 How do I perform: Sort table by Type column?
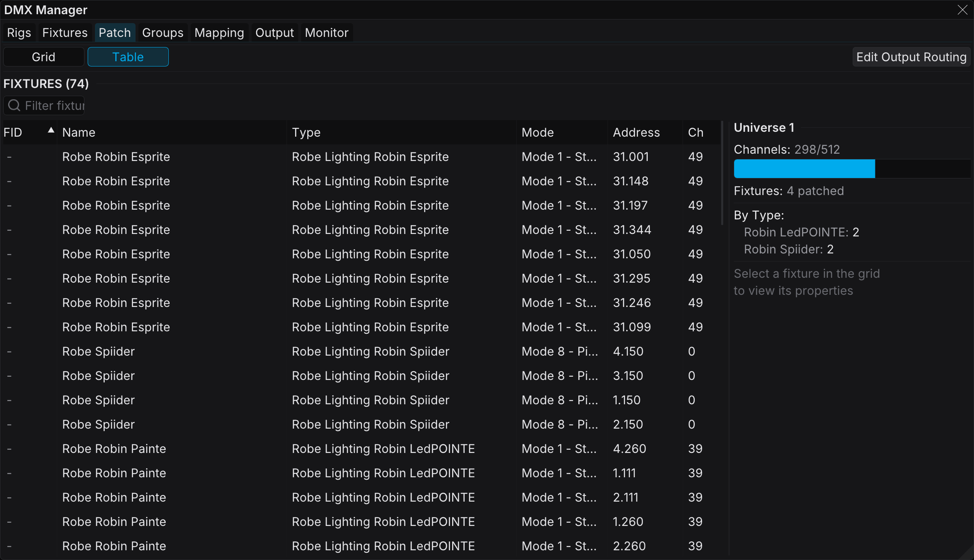[402, 133]
